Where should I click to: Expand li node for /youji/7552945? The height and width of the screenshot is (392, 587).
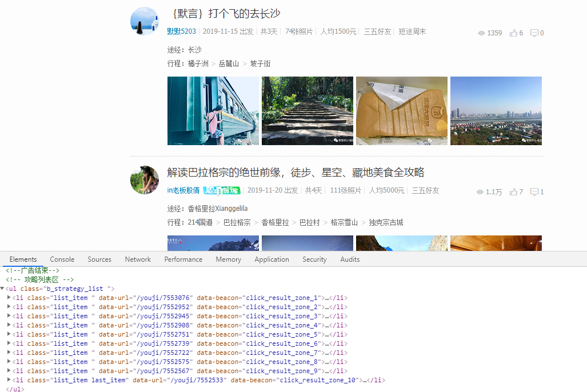9,315
